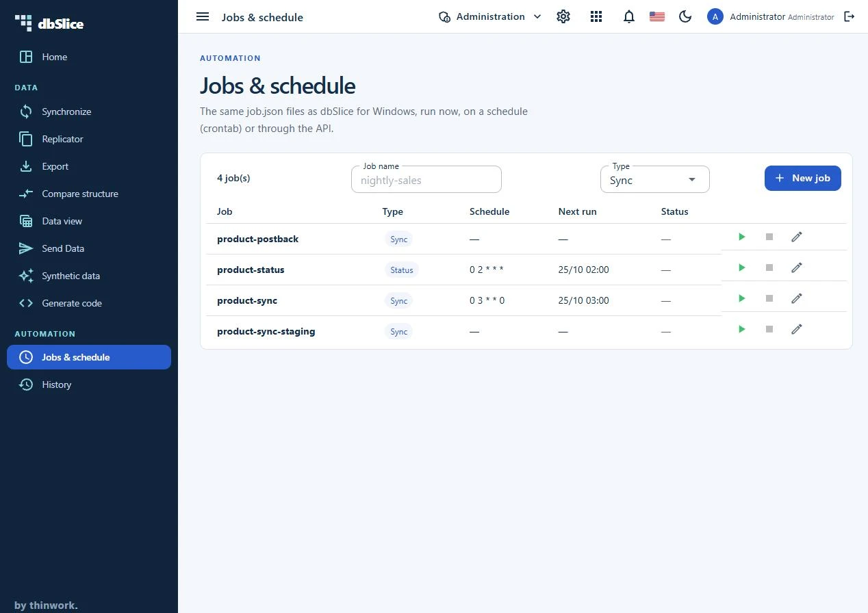Screen dimensions: 868x613
Task: Stop the product-sync-staging job
Action: [769, 329]
